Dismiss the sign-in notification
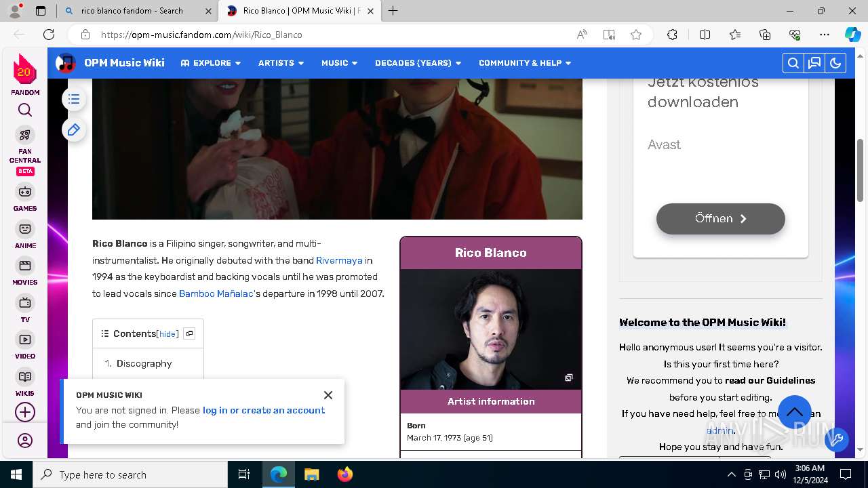 pyautogui.click(x=328, y=395)
